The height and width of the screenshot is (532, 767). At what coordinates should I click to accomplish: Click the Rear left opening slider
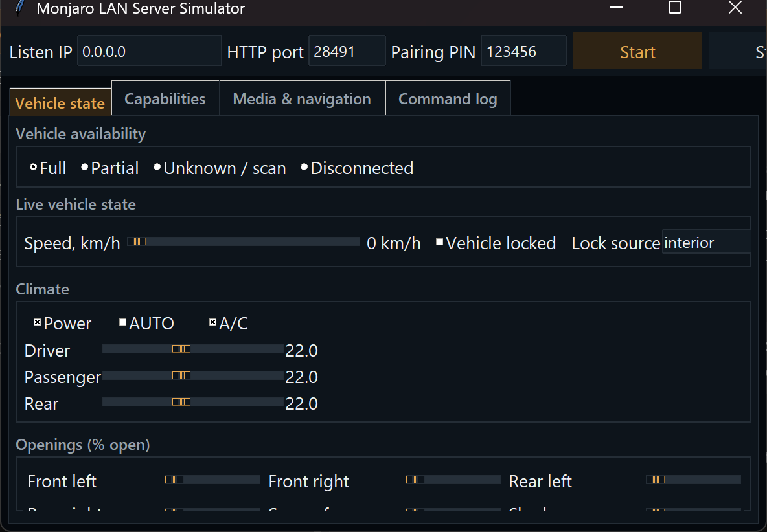(x=694, y=480)
